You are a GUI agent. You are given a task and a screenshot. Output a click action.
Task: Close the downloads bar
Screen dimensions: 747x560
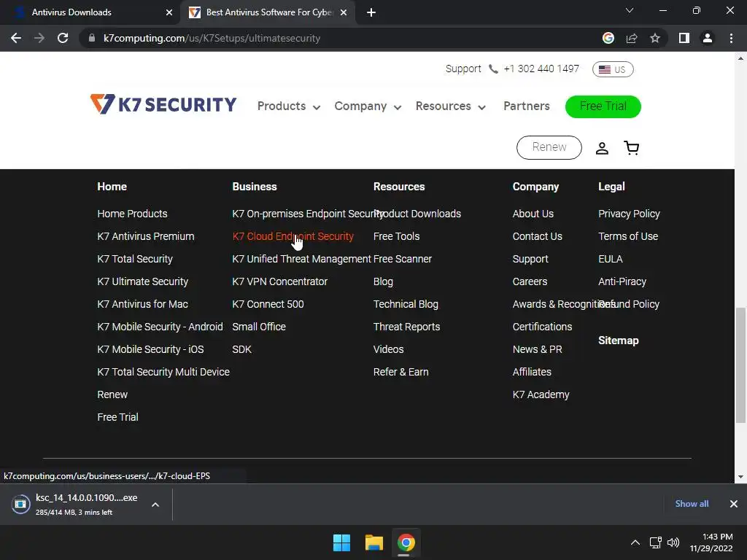tap(734, 504)
